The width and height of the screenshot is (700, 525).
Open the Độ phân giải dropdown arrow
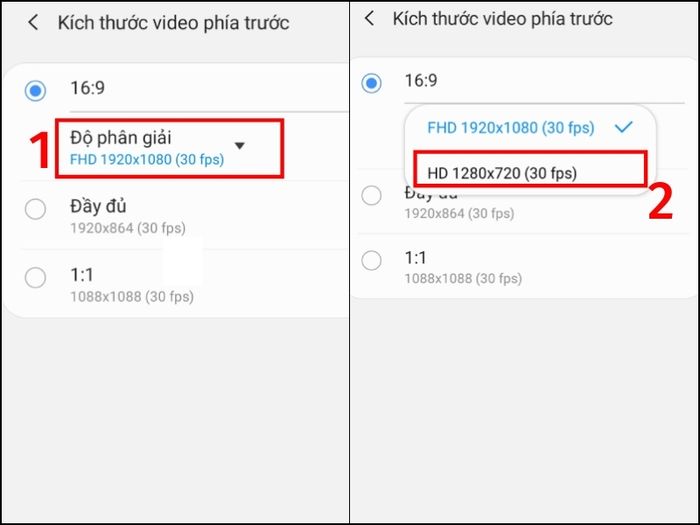(x=240, y=146)
